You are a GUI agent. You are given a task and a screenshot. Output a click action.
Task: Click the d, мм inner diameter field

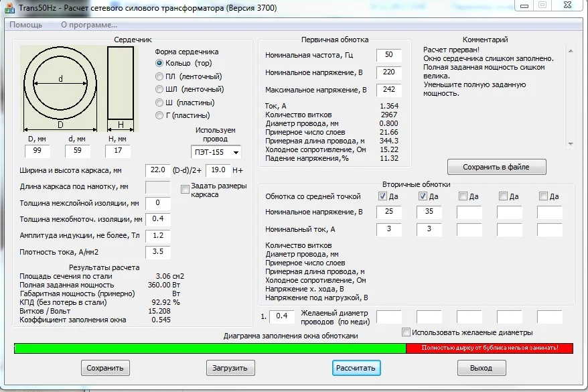point(77,151)
